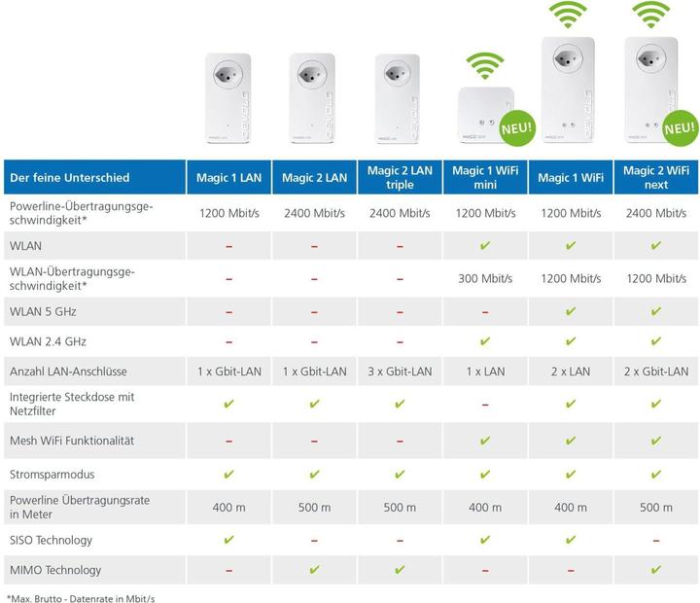700x603 pixels.
Task: Click '400 m' range for Magic 1 LAN
Action: pyautogui.click(x=229, y=508)
